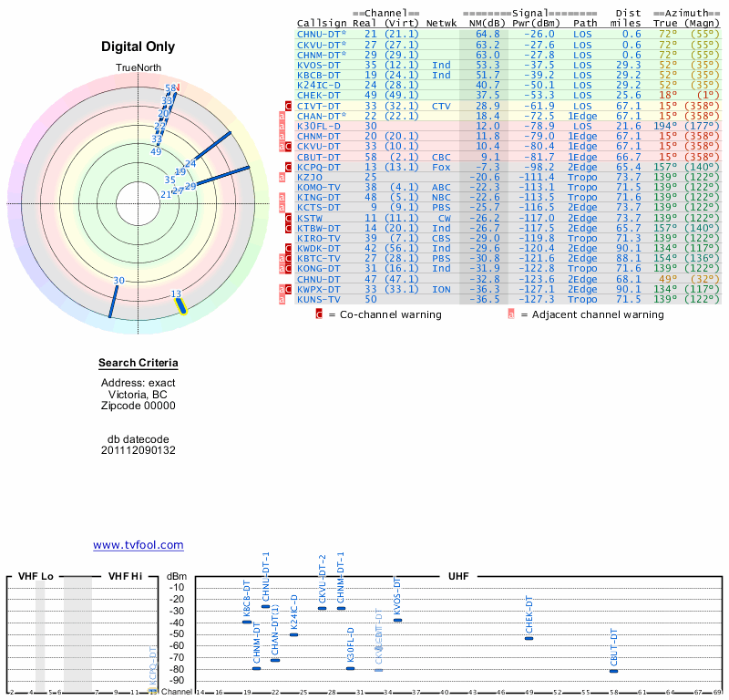Click the a warning marker beside KCTS-DT
The height and width of the screenshot is (700, 729).
[282, 208]
